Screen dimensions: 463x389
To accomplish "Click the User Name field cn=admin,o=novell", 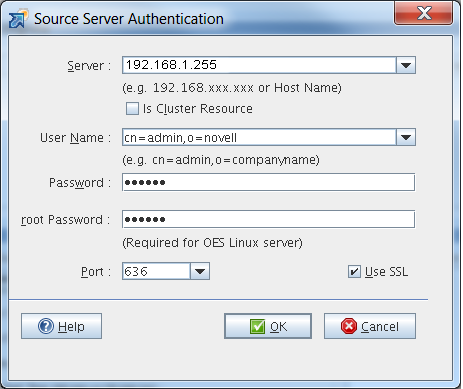I will (259, 137).
